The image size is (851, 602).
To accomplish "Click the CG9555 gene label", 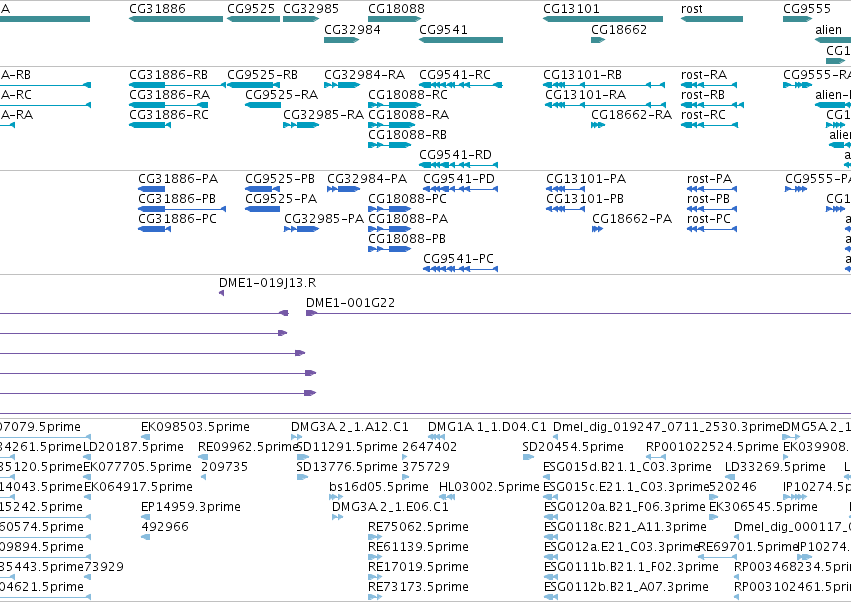I will click(807, 9).
